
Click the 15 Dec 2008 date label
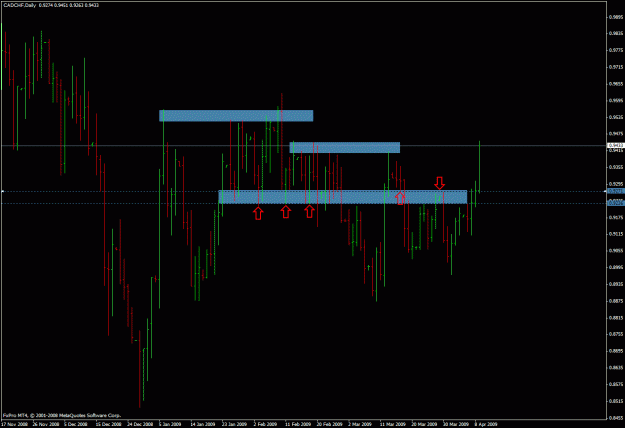(x=108, y=424)
